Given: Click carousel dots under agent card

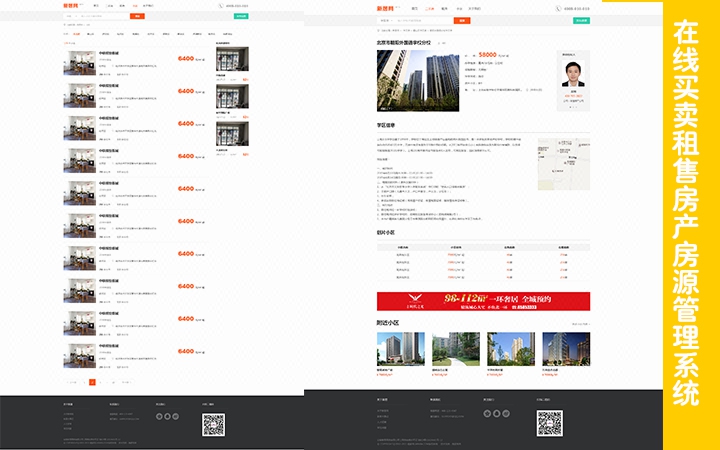Looking at the screenshot, I should 573,107.
